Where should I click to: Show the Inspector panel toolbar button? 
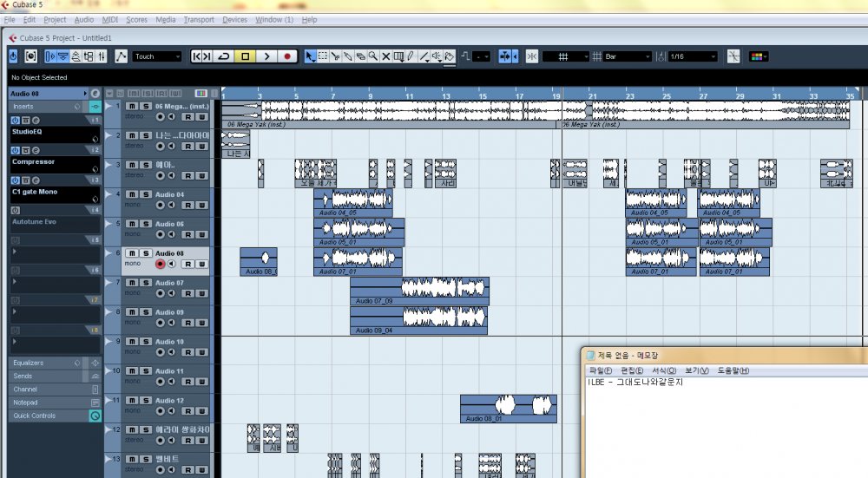(50, 56)
